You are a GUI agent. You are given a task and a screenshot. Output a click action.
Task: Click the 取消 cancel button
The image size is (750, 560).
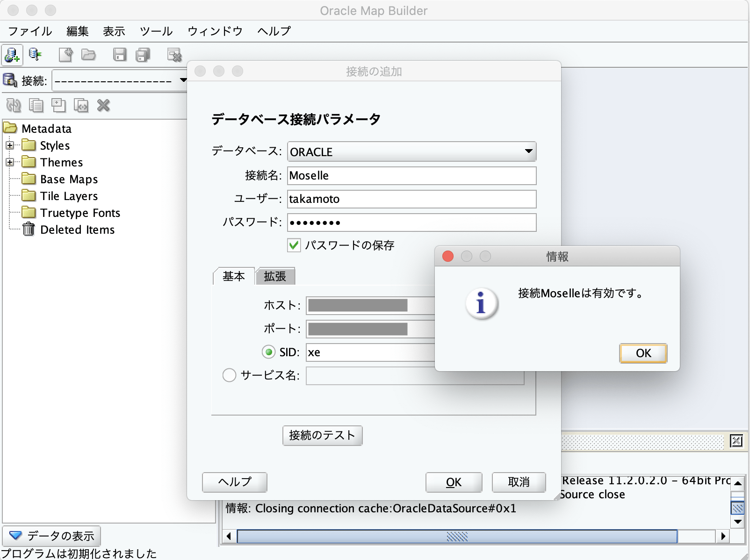(x=519, y=482)
